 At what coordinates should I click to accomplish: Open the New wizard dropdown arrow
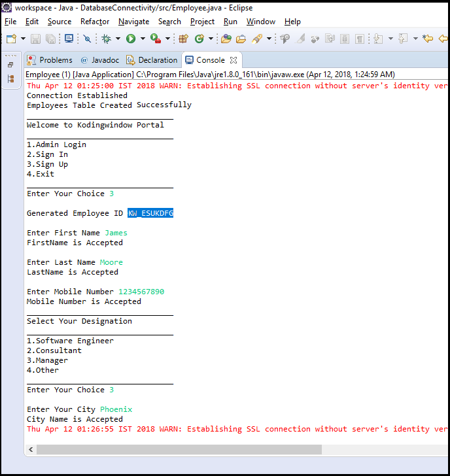tap(23, 39)
